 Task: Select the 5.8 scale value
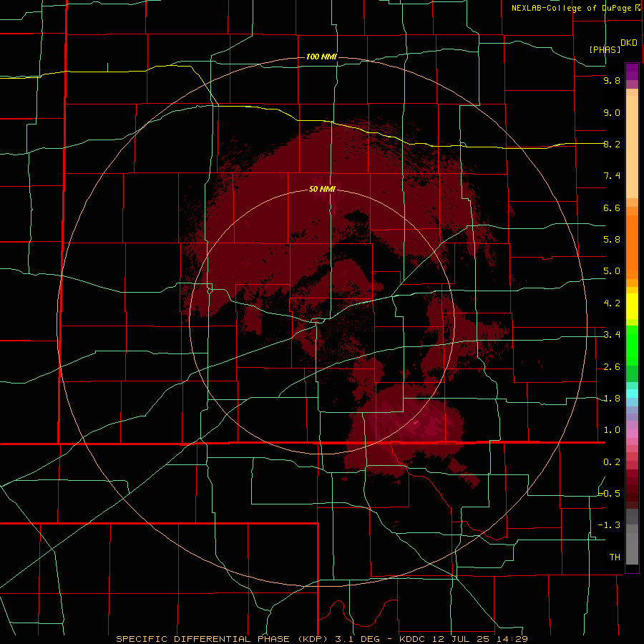pos(612,240)
